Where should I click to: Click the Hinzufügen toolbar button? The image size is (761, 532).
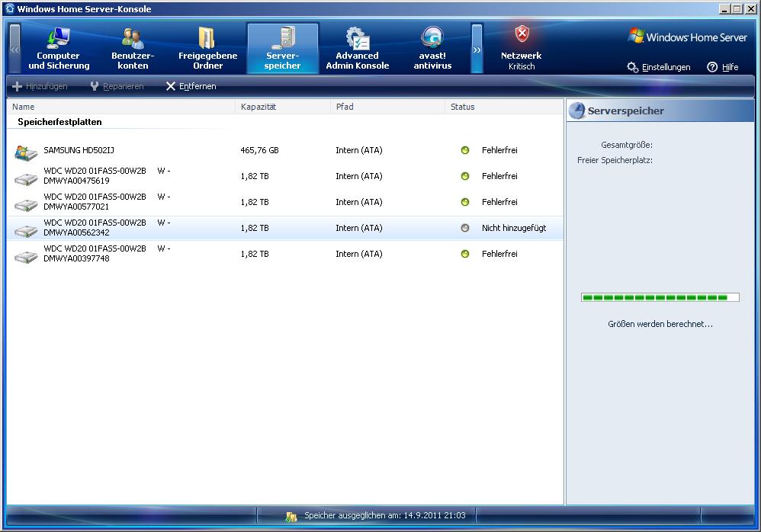40,86
